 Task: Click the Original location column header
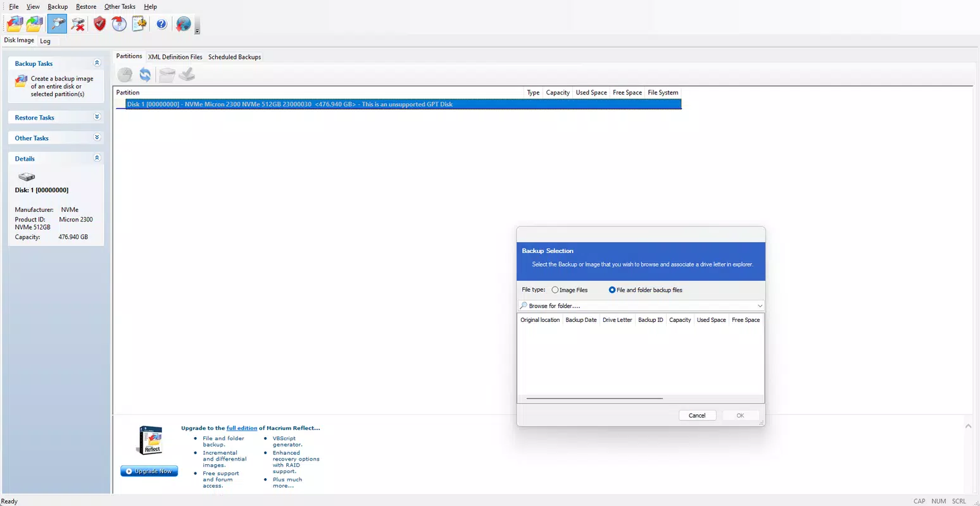pyautogui.click(x=540, y=320)
